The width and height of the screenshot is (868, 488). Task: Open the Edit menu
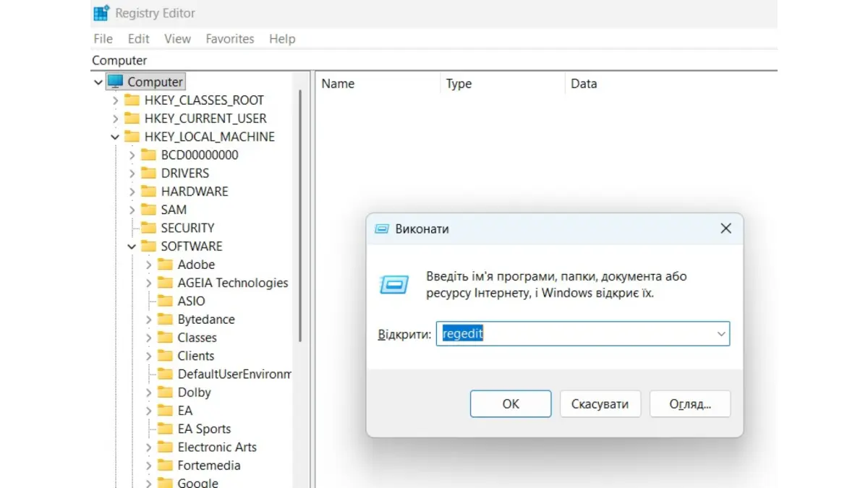click(x=138, y=39)
